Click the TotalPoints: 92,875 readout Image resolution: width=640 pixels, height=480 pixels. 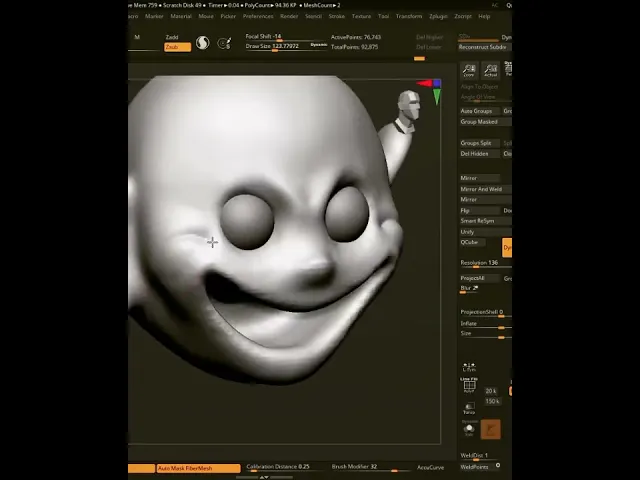(x=354, y=47)
